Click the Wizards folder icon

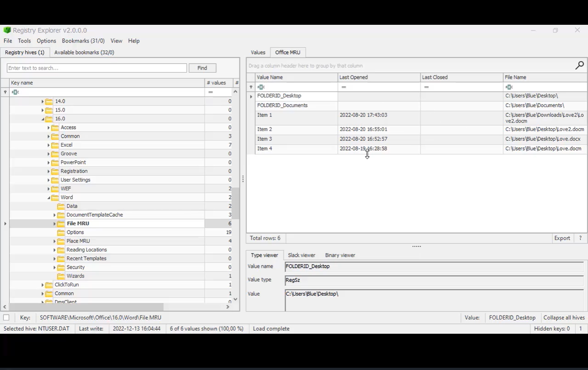(x=61, y=276)
